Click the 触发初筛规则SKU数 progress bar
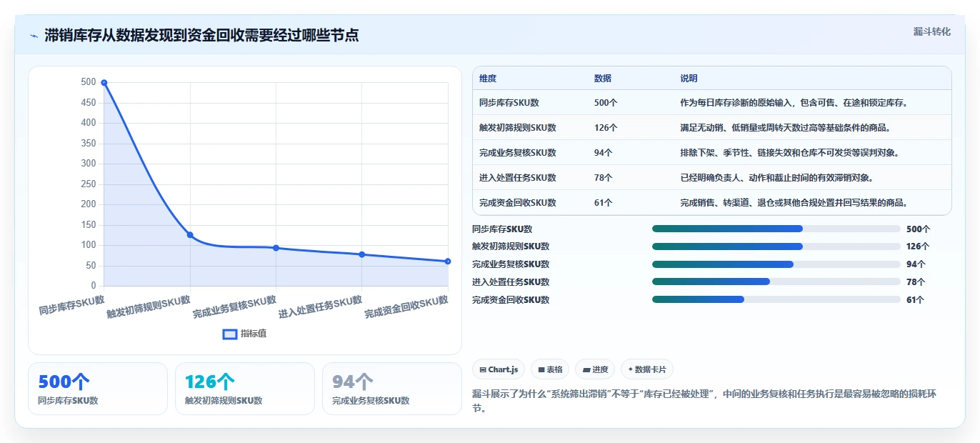 (x=776, y=247)
